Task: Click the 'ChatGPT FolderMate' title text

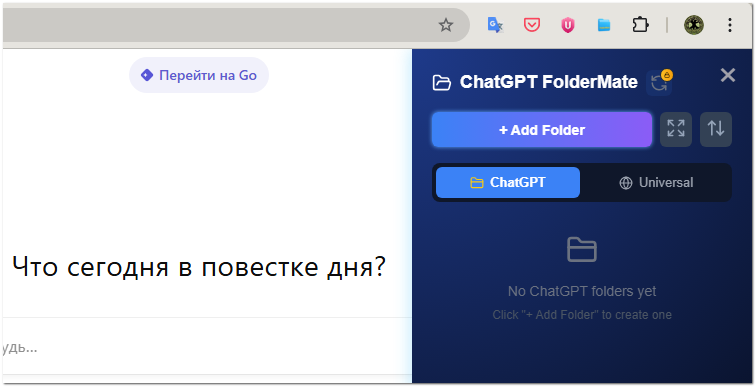Action: pyautogui.click(x=549, y=82)
